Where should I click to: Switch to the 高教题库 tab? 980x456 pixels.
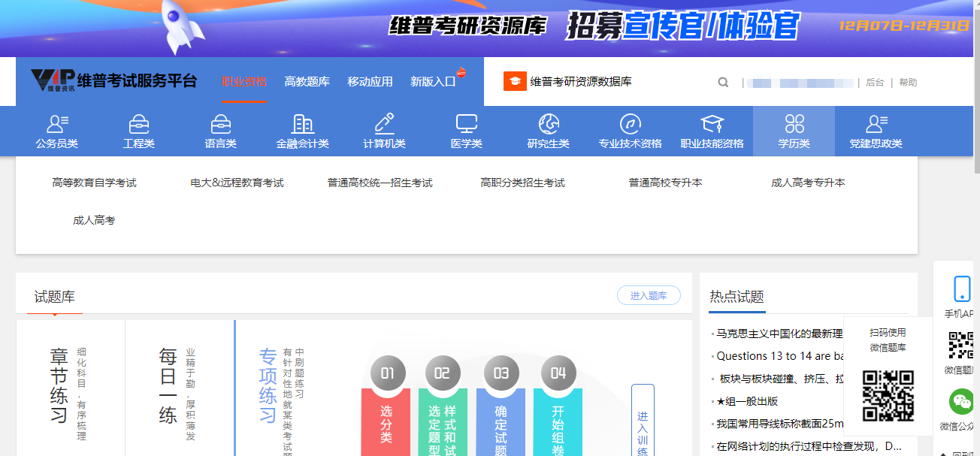click(307, 82)
